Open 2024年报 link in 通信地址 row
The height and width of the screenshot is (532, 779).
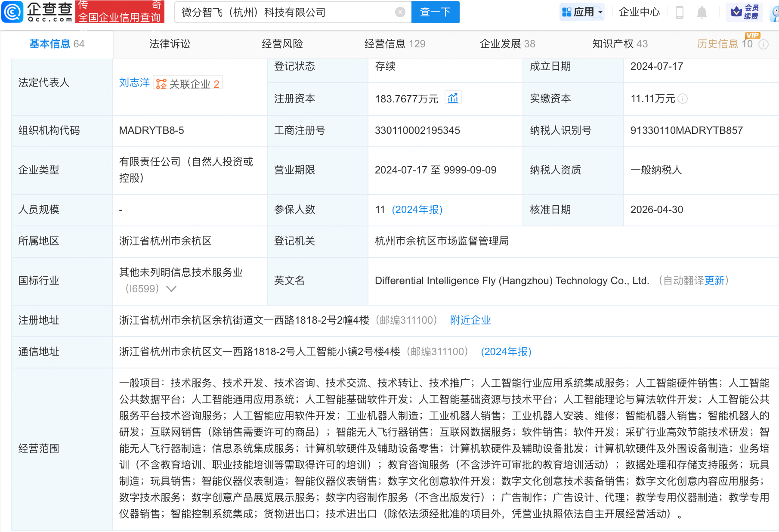click(x=506, y=352)
